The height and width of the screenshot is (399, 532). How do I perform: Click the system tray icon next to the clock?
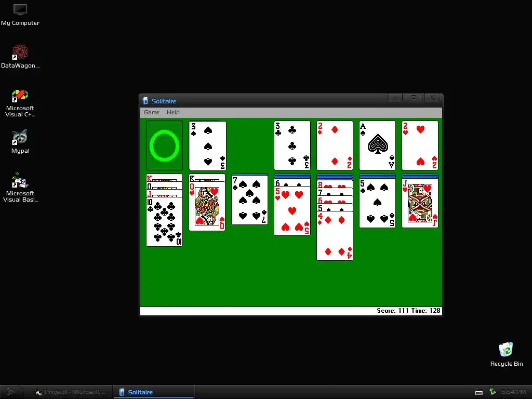pos(493,392)
